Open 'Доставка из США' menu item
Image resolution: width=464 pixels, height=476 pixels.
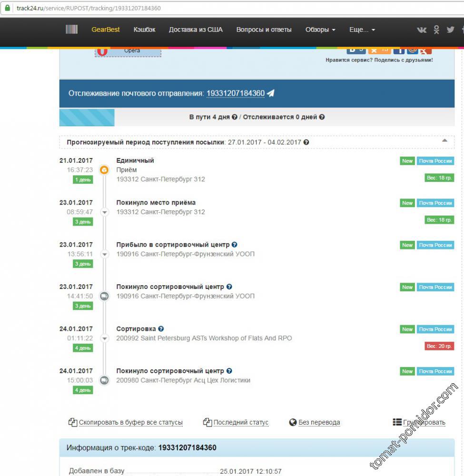tap(196, 30)
